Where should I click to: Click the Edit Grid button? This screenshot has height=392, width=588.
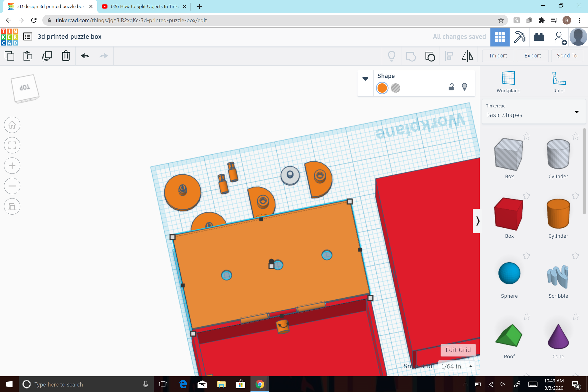(458, 350)
